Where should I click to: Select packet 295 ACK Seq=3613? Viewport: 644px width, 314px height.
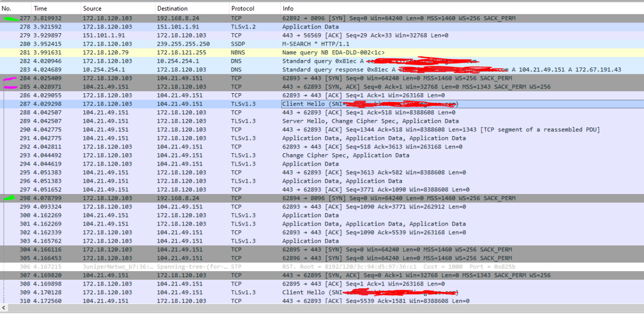322,173
